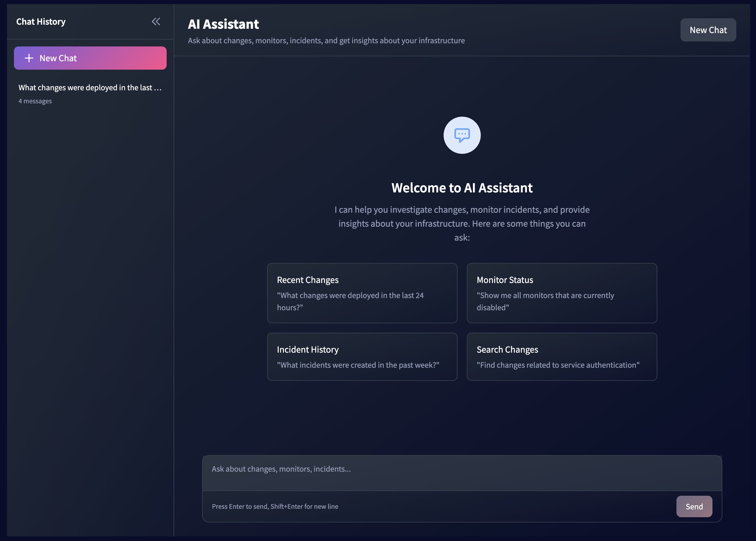Start a new chat from the sidebar
The width and height of the screenshot is (756, 541).
[90, 58]
